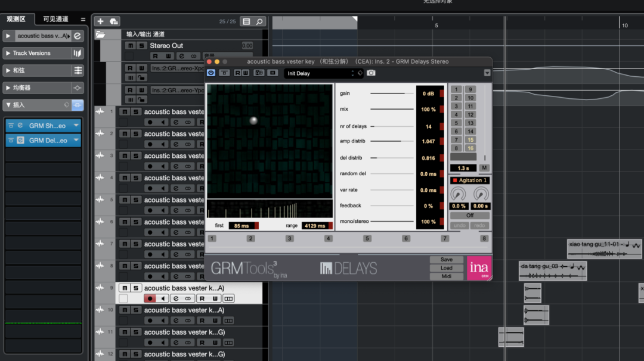Toggle lanes icon on track 11
Image resolution: width=644 pixels, height=361 pixels.
[229, 343]
